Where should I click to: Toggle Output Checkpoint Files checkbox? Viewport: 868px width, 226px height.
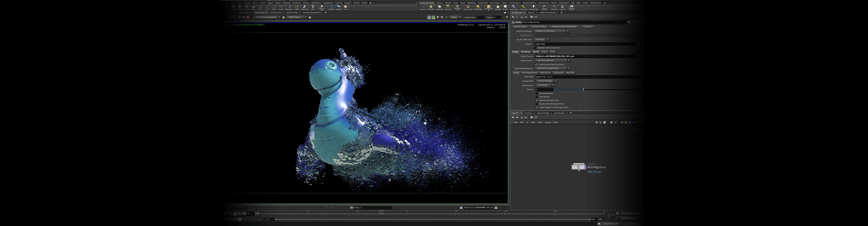tap(537, 100)
